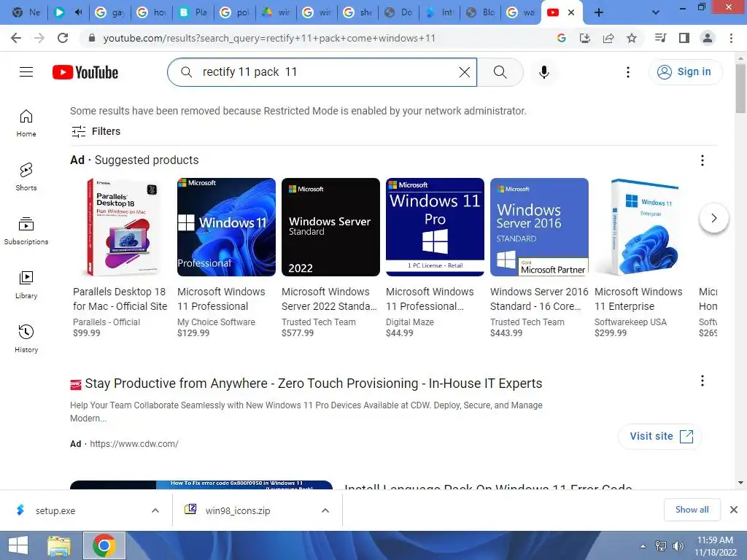The image size is (747, 560).
Task: Click page vertical scrollbar thumb
Action: point(740,89)
